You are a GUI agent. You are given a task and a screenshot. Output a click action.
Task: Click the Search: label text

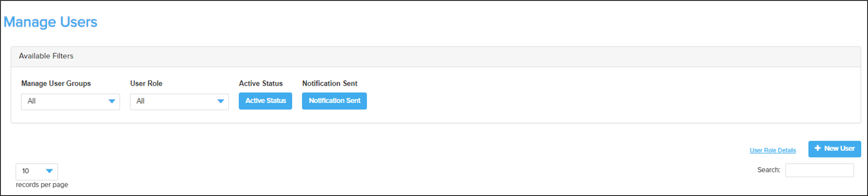769,170
